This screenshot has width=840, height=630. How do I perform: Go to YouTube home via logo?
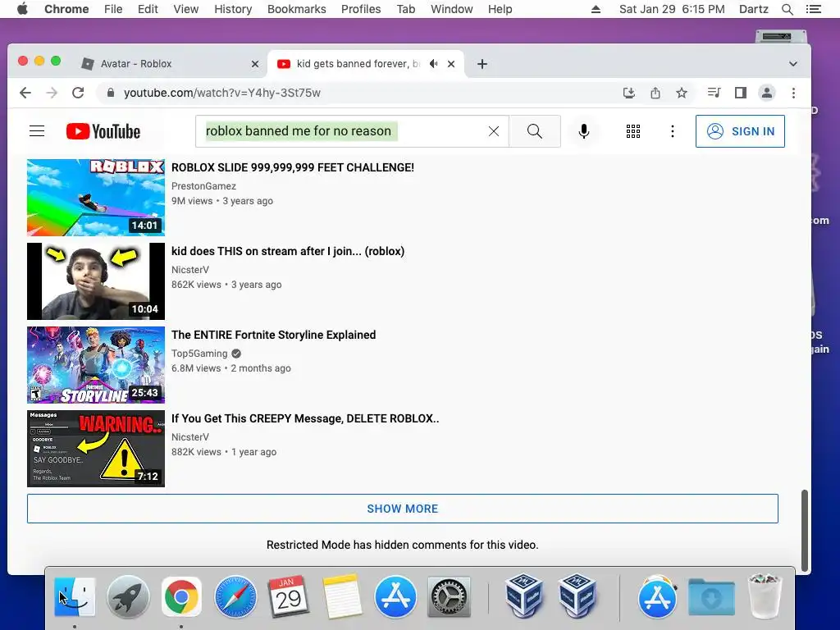click(103, 131)
